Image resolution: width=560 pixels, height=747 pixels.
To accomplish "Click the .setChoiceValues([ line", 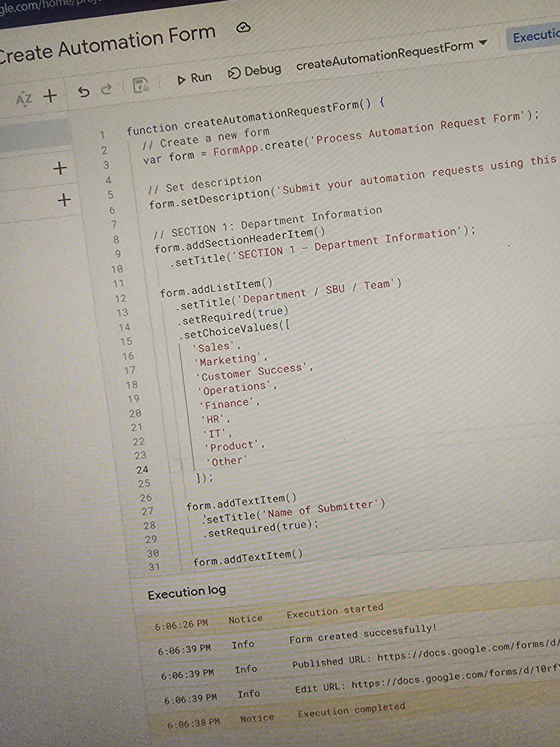I will [236, 331].
